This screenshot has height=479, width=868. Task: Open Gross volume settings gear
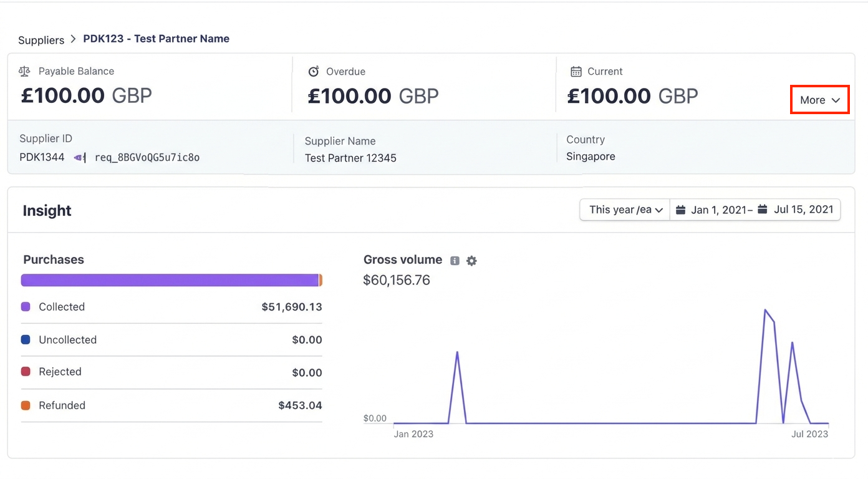pyautogui.click(x=471, y=261)
